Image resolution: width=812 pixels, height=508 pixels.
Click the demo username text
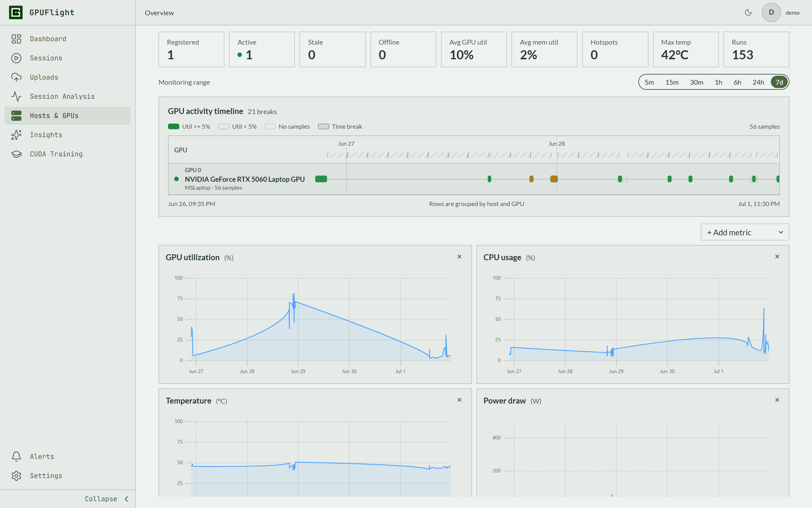[x=792, y=13]
